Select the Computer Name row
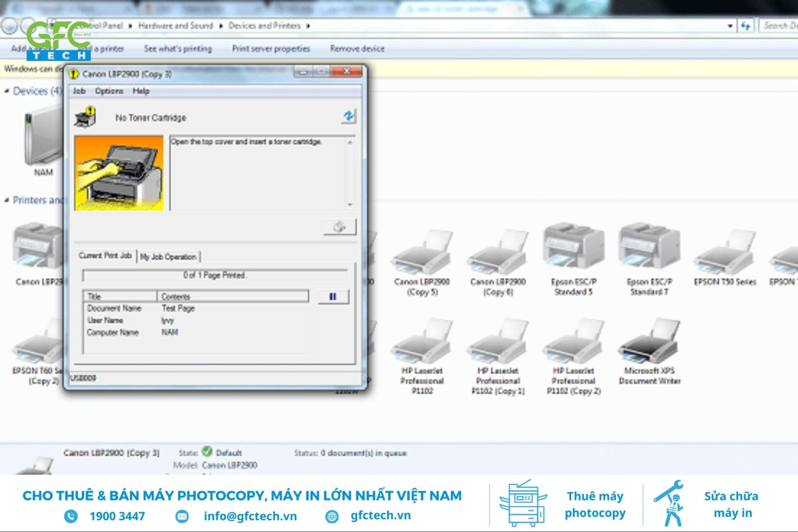Viewport: 798px width, 532px height. (x=196, y=332)
